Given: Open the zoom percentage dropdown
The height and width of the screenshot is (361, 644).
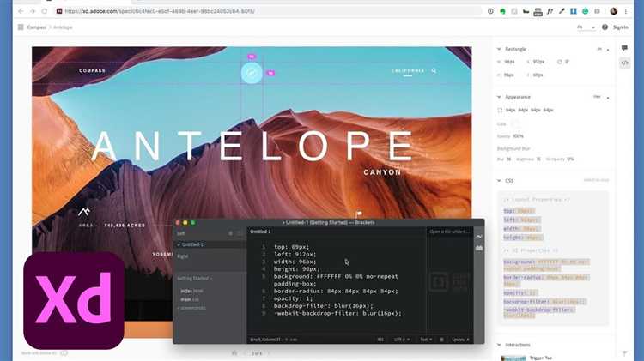Looking at the screenshot, I should (586, 27).
